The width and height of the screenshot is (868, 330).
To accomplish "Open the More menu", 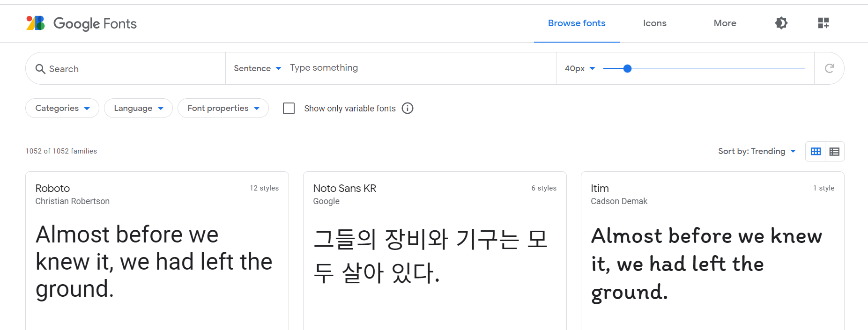I will click(725, 23).
